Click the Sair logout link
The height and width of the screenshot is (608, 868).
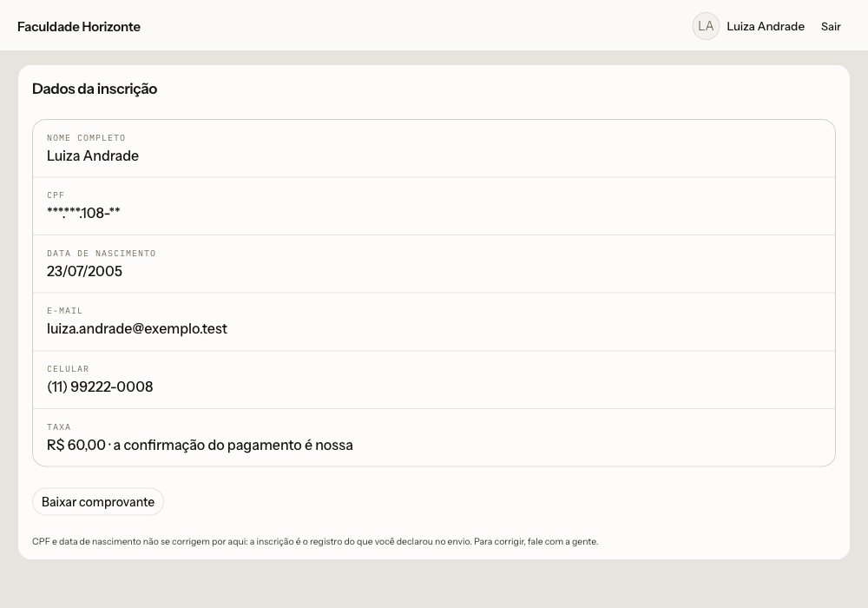[831, 27]
